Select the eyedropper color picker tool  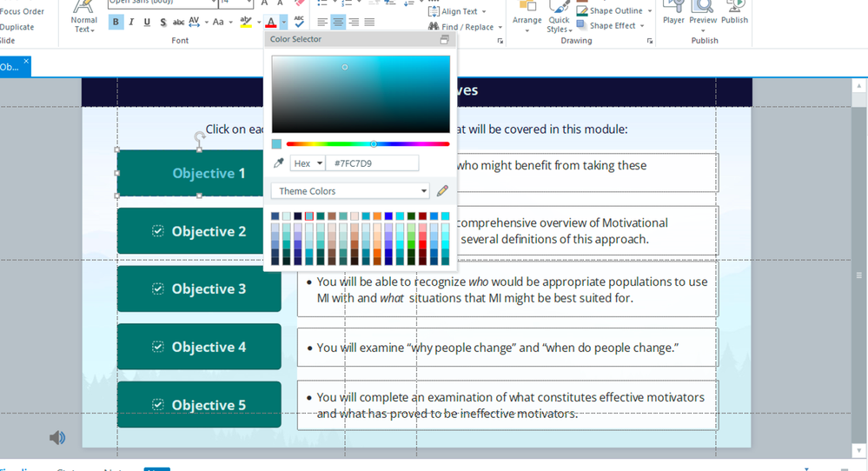tap(278, 163)
